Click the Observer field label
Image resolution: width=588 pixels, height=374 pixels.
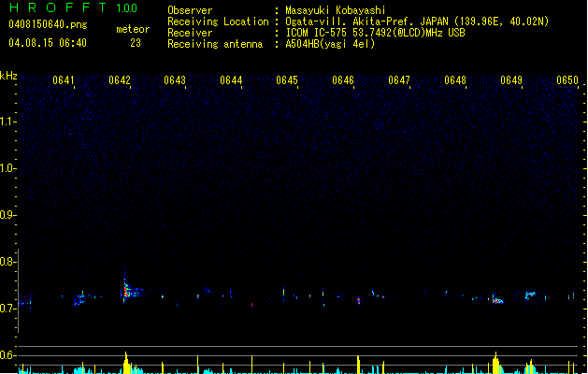pos(190,10)
